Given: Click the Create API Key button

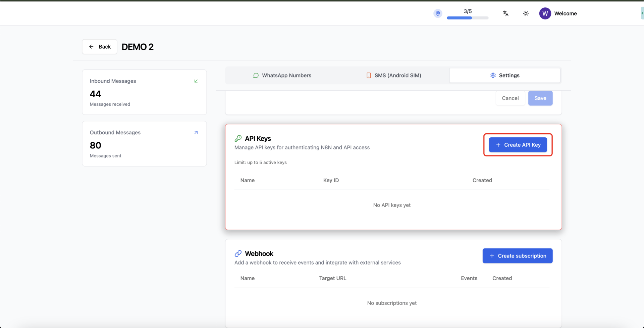Looking at the screenshot, I should 518,145.
